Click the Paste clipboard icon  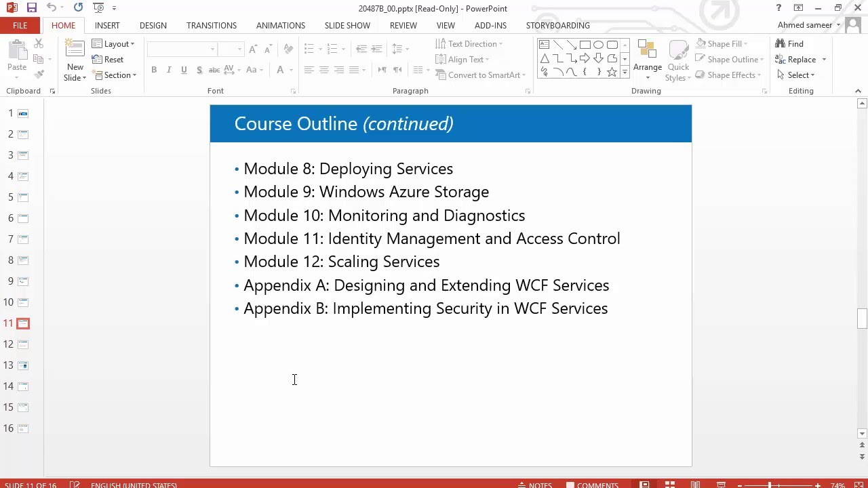17,56
